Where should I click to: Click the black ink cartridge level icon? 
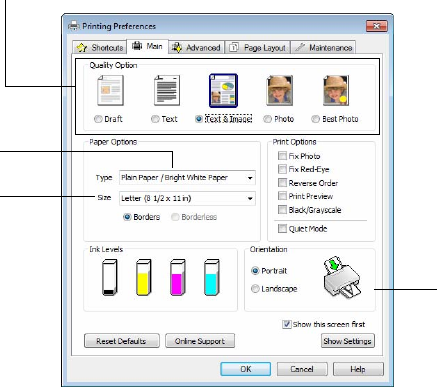(x=110, y=277)
